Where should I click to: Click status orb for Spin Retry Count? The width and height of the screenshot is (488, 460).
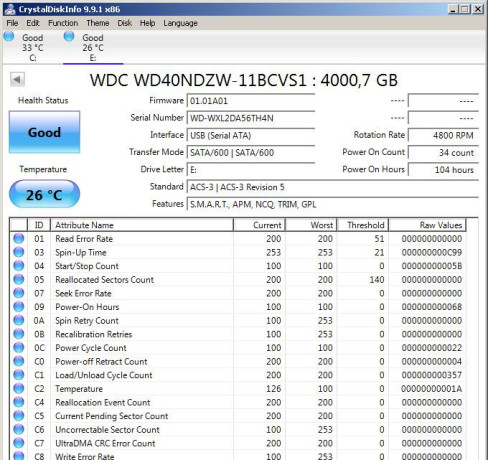pyautogui.click(x=19, y=321)
